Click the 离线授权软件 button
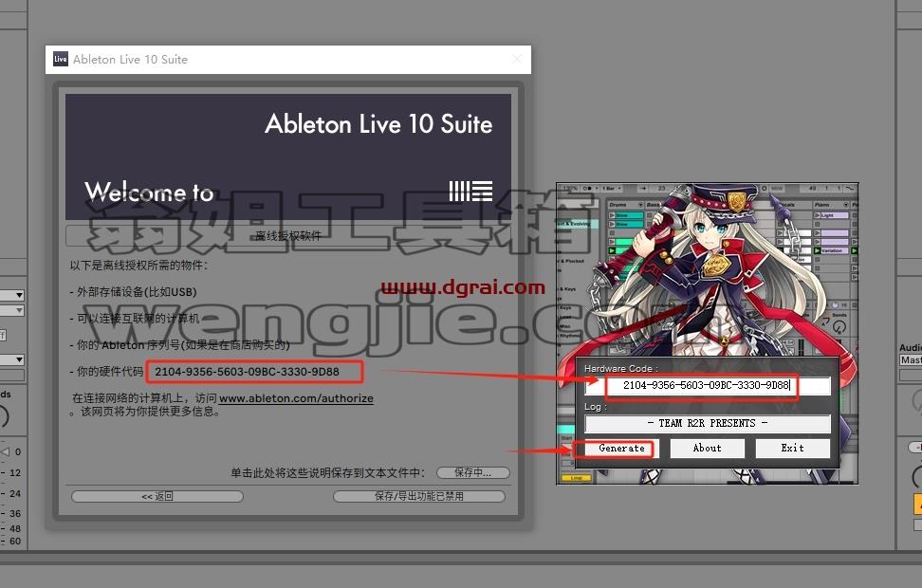 (288, 236)
